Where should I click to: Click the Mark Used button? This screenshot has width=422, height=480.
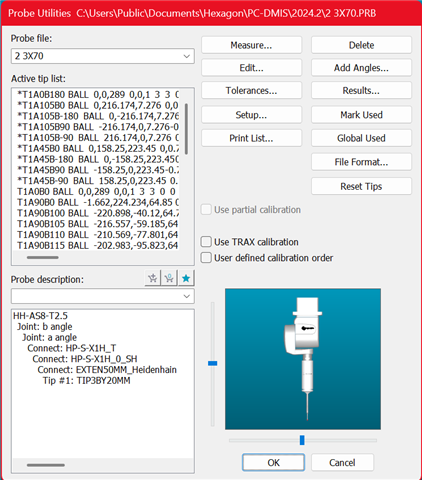coord(361,115)
